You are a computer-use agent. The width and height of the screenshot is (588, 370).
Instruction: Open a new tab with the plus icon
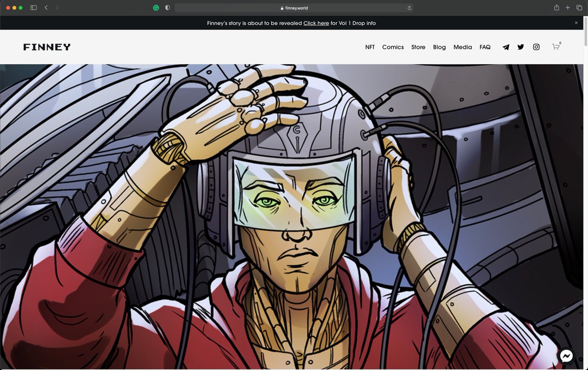[568, 8]
